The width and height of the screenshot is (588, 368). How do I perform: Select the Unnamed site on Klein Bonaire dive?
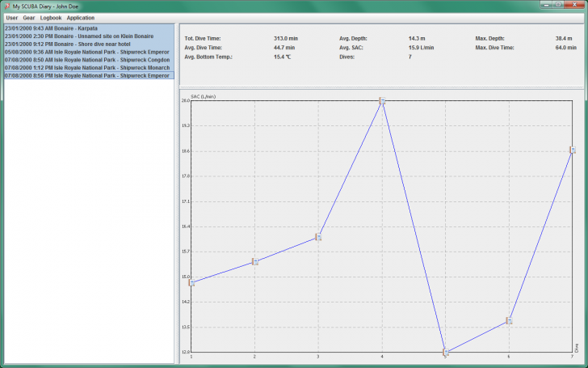[x=78, y=36]
